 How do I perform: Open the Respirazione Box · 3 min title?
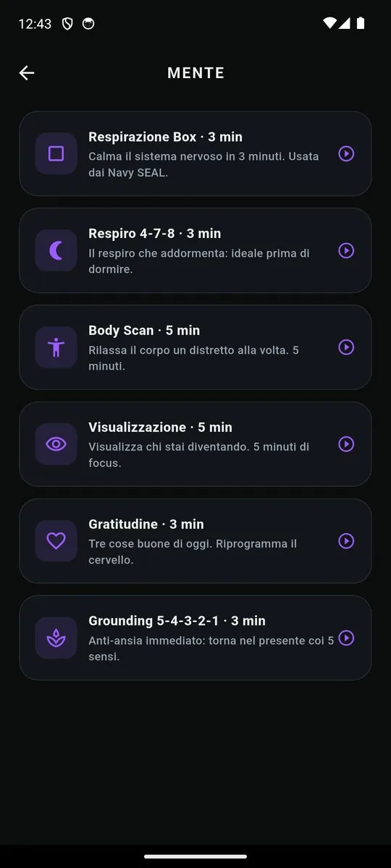pyautogui.click(x=165, y=137)
